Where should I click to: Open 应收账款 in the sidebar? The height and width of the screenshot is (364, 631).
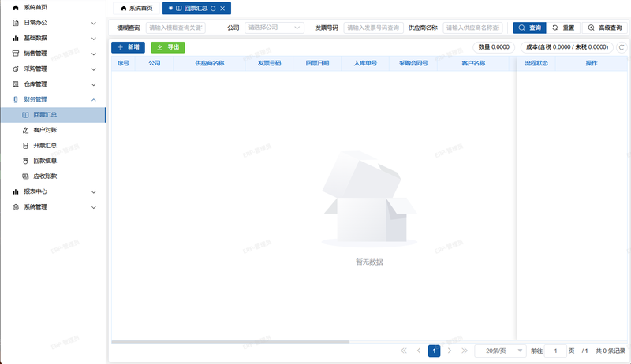point(45,176)
